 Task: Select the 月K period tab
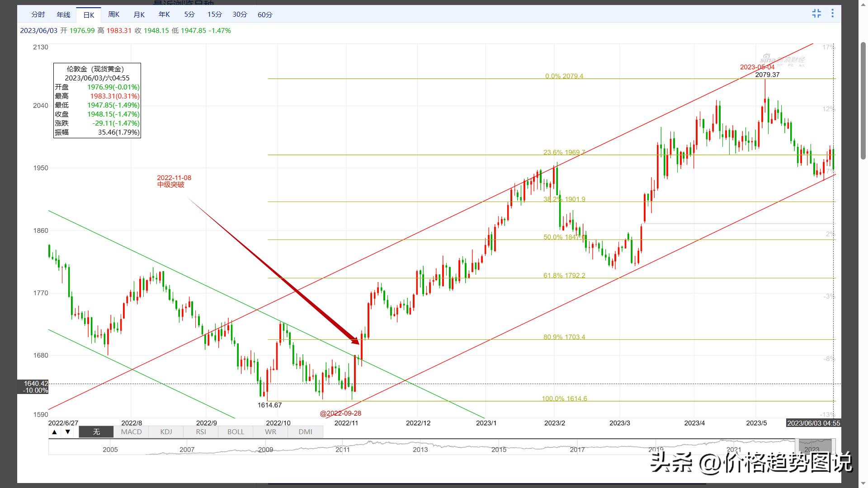coord(139,14)
